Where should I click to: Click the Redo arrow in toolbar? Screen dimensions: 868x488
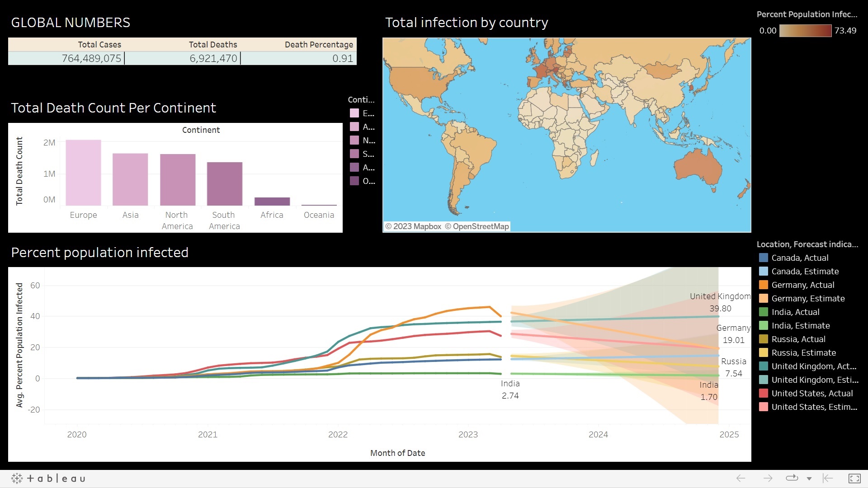click(x=768, y=478)
